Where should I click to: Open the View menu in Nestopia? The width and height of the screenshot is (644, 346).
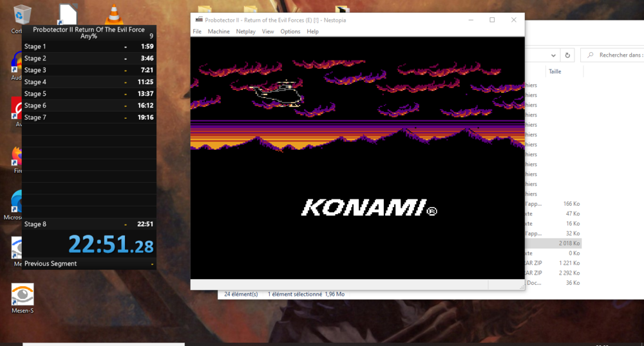click(268, 32)
